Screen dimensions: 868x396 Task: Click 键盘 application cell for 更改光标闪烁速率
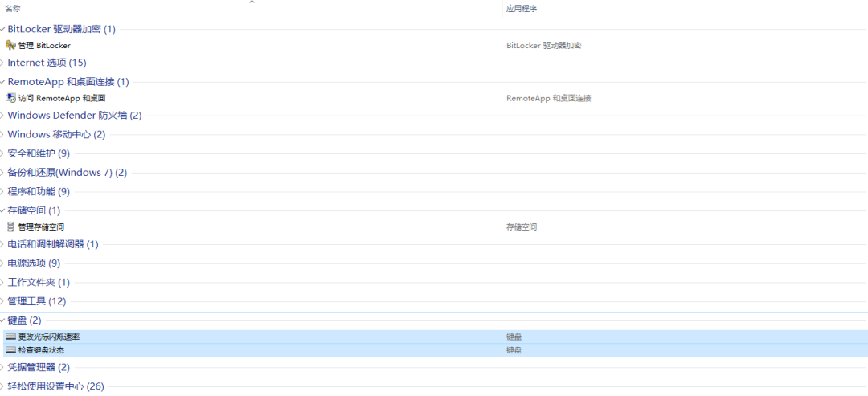[x=514, y=337]
